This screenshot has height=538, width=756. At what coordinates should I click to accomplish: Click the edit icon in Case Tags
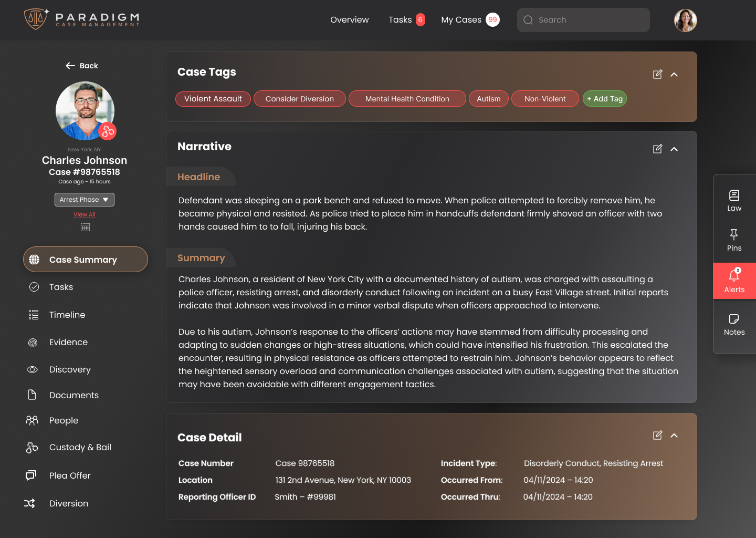click(657, 75)
